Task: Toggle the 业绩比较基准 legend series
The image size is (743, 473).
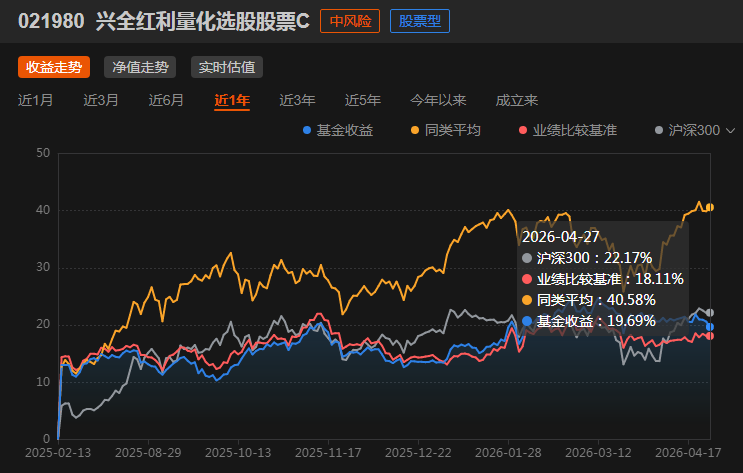Action: [568, 130]
